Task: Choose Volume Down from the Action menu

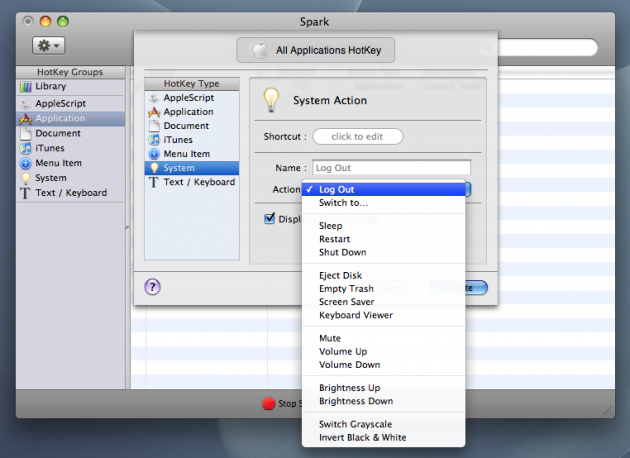Action: point(384,365)
